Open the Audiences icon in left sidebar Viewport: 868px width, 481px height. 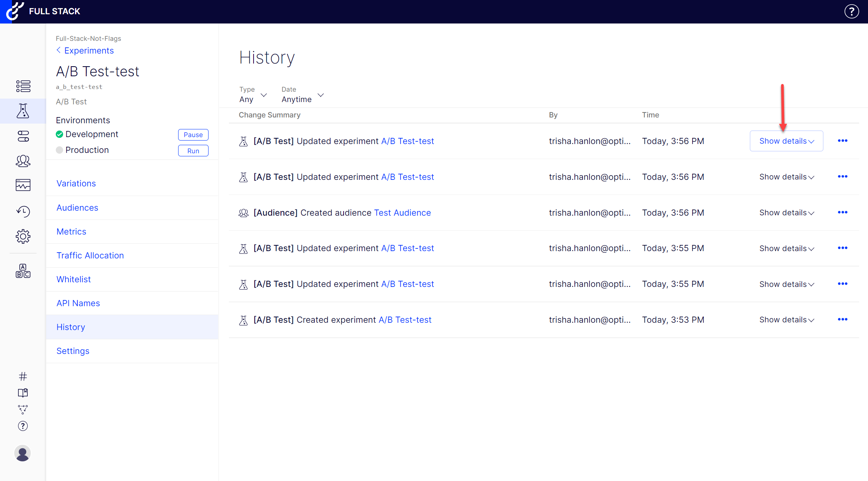[23, 161]
